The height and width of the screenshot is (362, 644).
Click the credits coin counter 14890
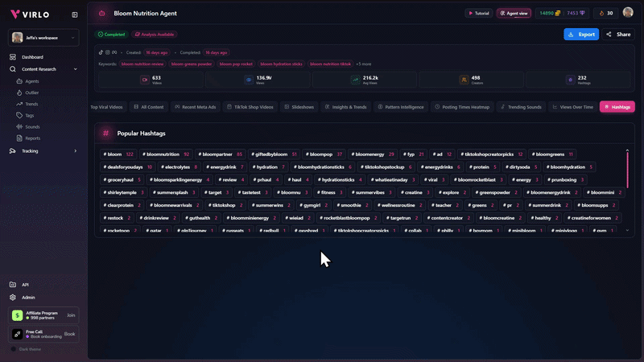click(x=550, y=13)
